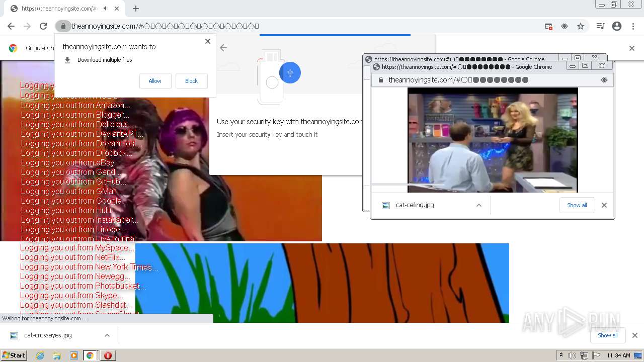This screenshot has height=362, width=644.
Task: Show all downloads in the popup window
Action: [x=577, y=205]
